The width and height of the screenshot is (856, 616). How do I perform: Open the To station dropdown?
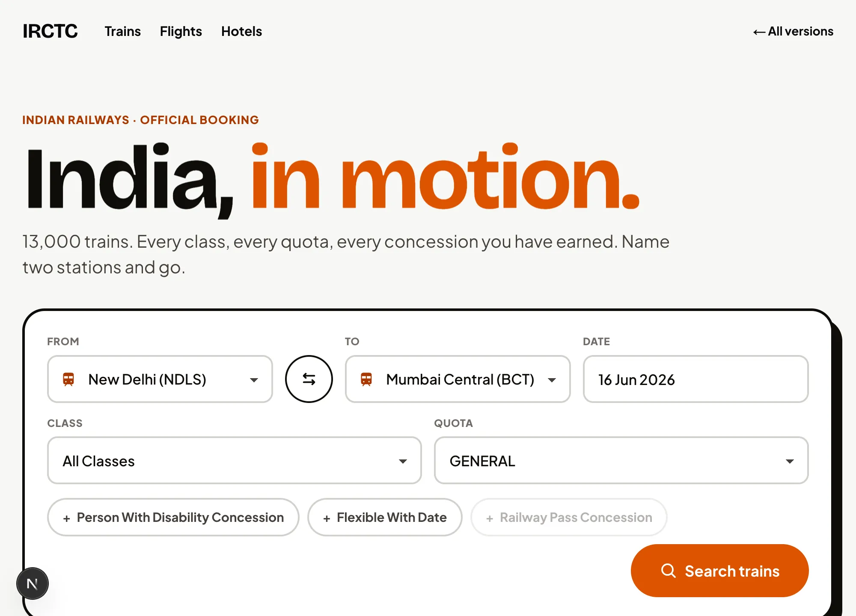point(458,379)
